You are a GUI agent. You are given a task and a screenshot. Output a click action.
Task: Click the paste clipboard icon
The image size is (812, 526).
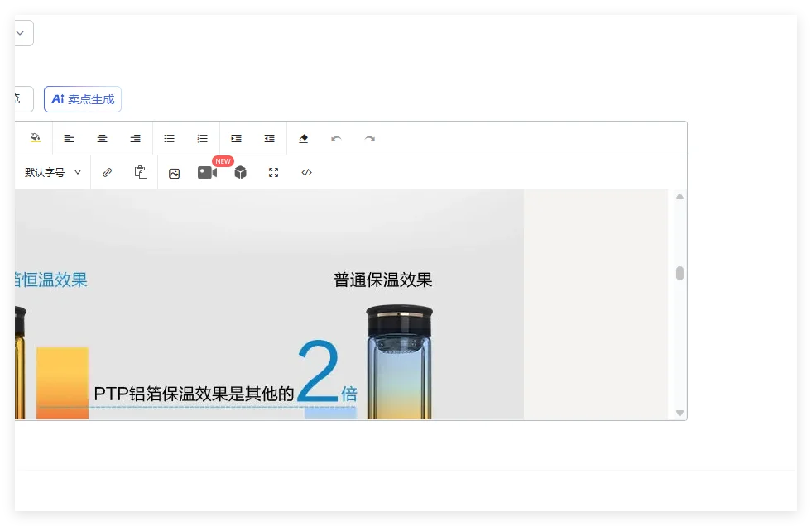pos(141,172)
